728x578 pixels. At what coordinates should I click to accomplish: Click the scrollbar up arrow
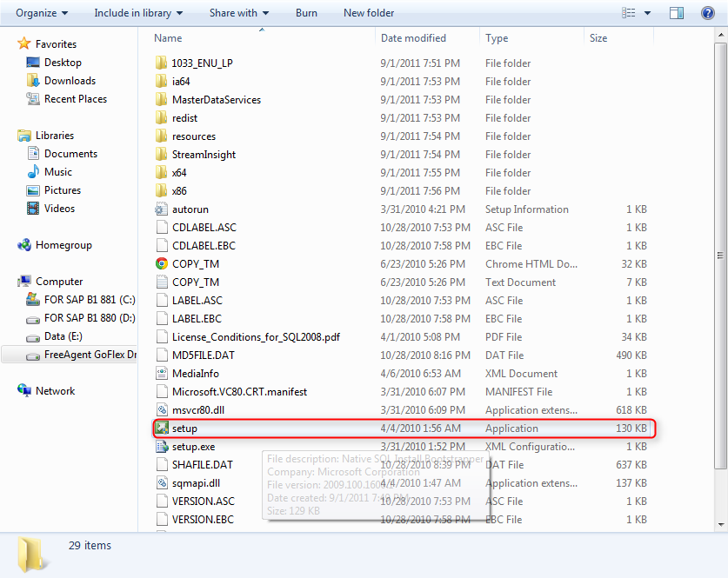[720, 35]
